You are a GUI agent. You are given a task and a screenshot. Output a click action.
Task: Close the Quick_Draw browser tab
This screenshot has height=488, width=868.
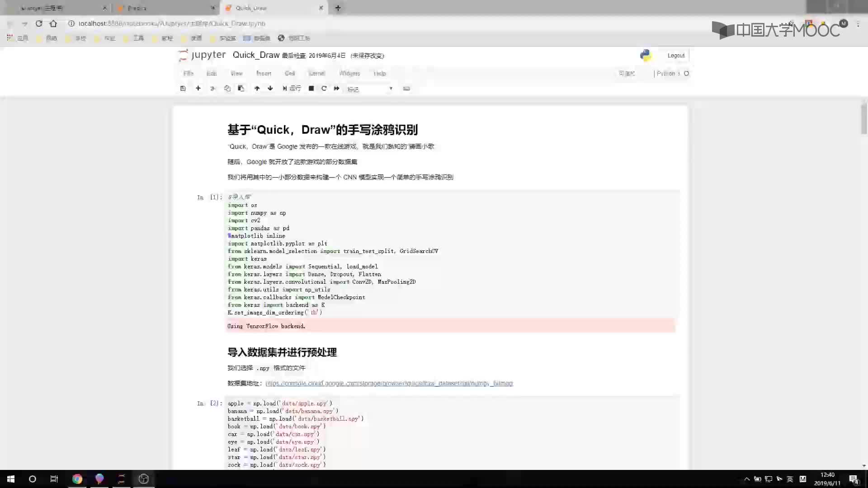point(321,8)
